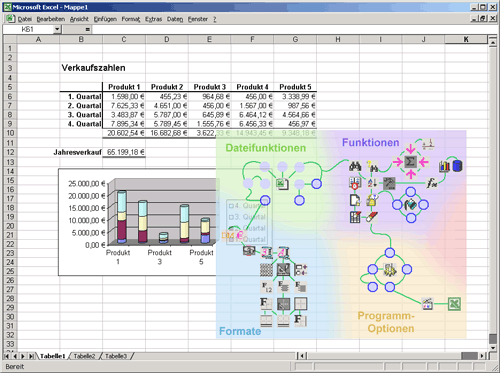Click the A-Z sort icon
Image resolution: width=500 pixels, height=373 pixels.
[372, 183]
